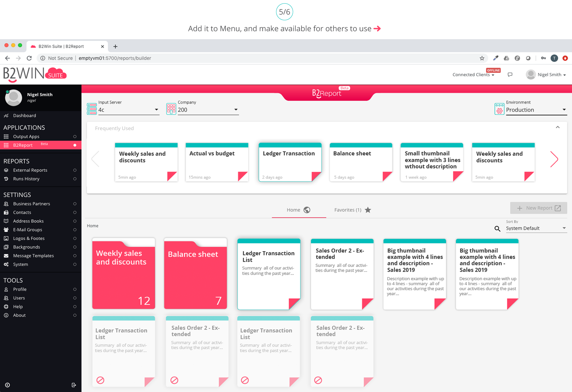
Task: Open the chat message icon in header
Action: point(510,75)
